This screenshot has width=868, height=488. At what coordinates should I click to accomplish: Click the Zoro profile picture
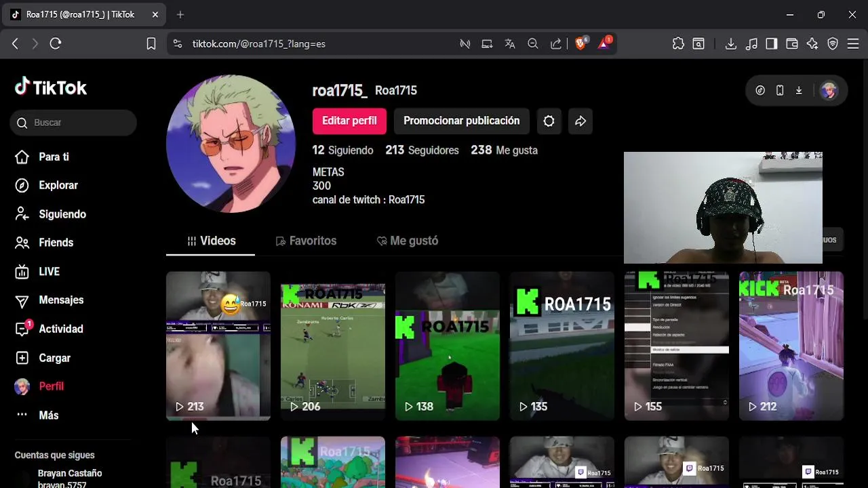coord(231,144)
